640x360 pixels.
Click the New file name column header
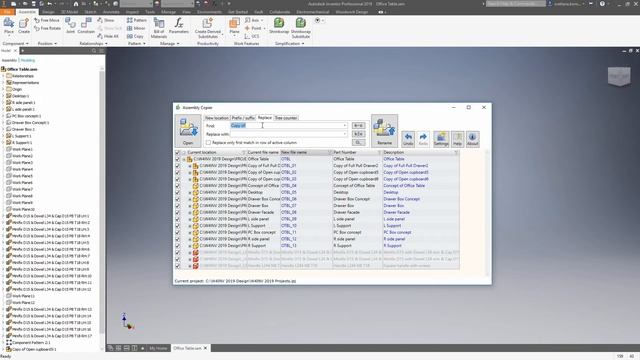point(306,153)
